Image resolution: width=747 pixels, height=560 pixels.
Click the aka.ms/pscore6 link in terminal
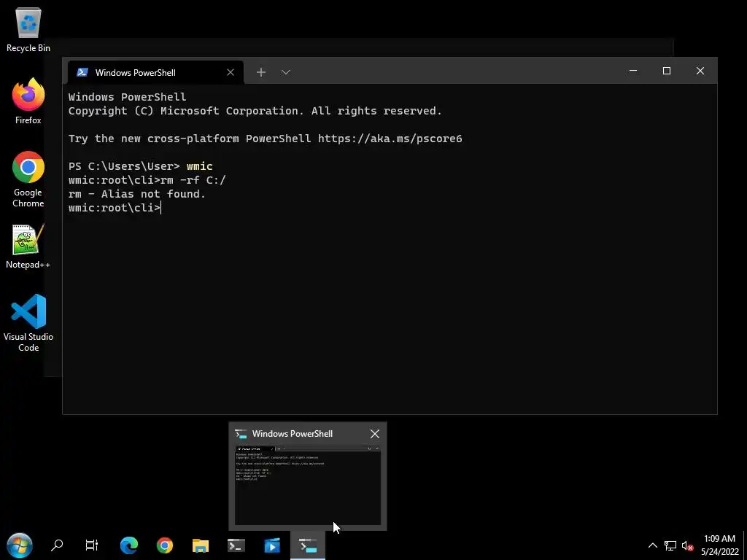tap(390, 139)
